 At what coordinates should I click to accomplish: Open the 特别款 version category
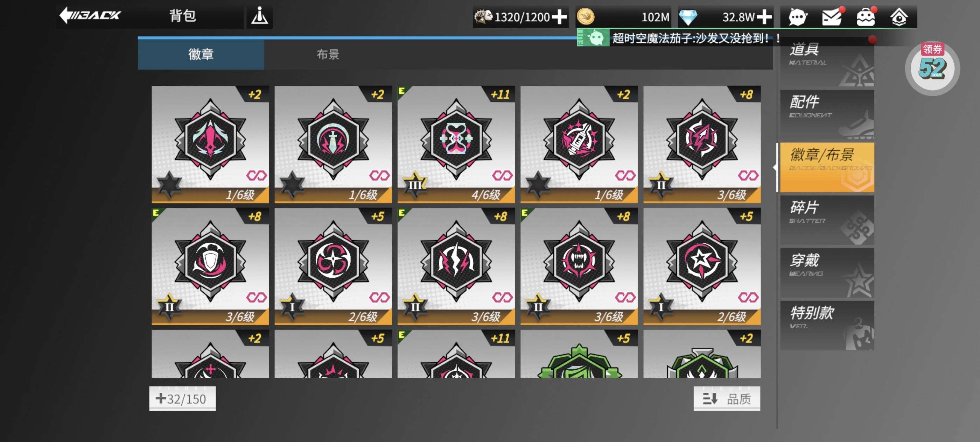827,325
